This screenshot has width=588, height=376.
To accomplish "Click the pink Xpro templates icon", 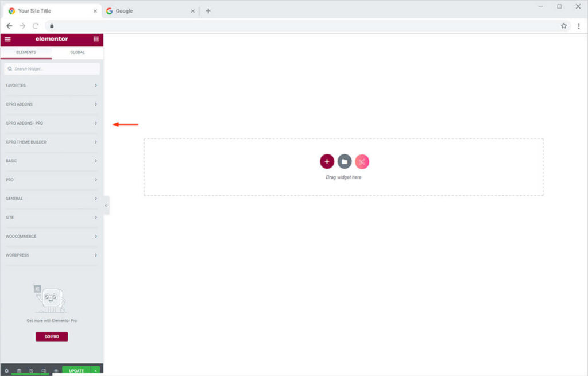I will tap(362, 162).
